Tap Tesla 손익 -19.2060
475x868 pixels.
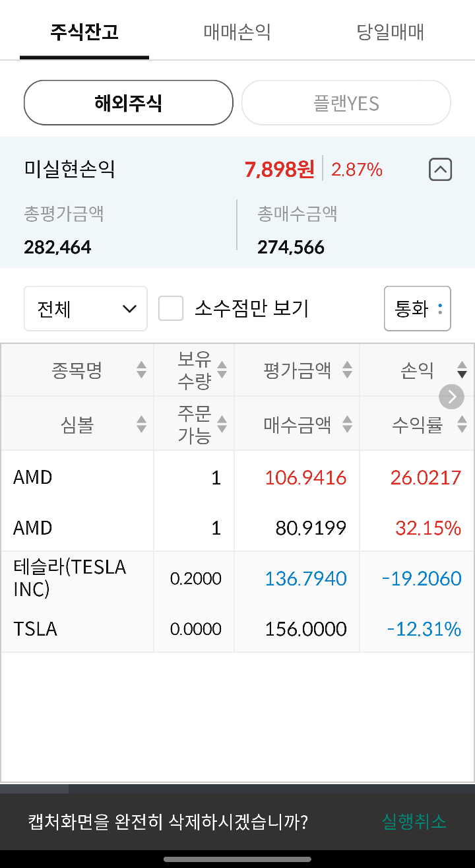(422, 578)
